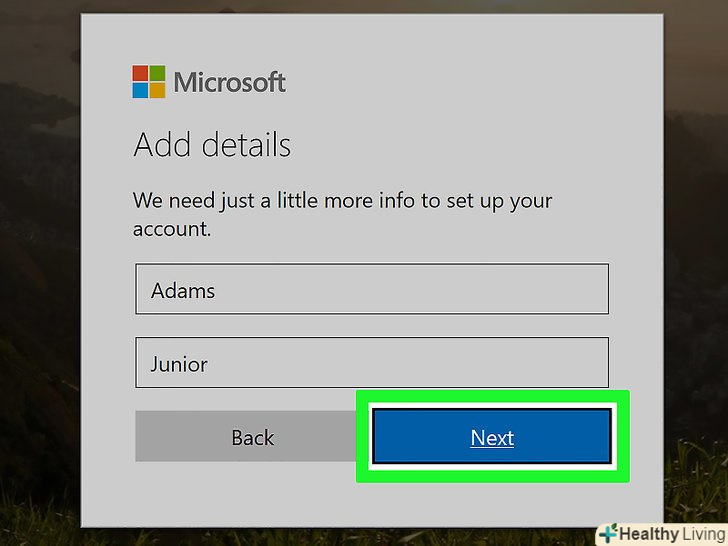728x546 pixels.
Task: Go back using the Back button
Action: coord(253,436)
